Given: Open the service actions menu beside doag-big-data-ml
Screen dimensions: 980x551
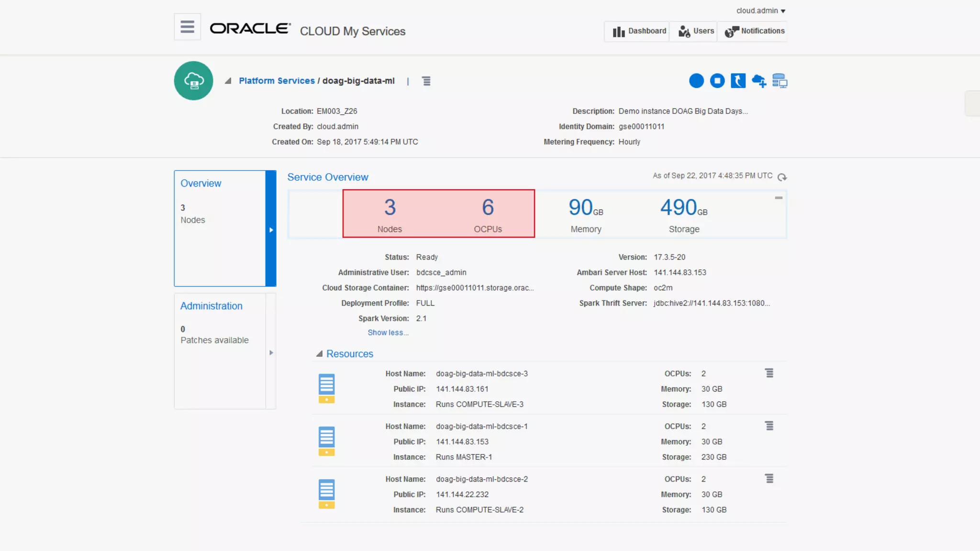Looking at the screenshot, I should click(426, 81).
